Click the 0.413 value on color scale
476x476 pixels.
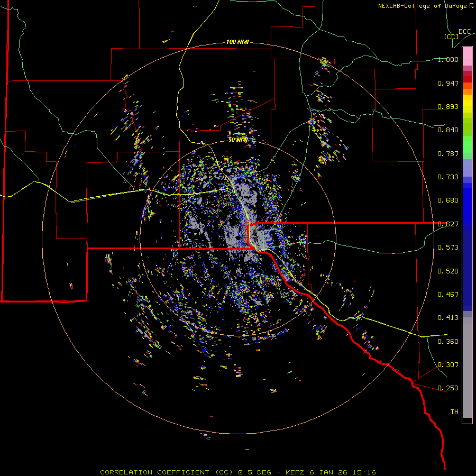point(448,318)
